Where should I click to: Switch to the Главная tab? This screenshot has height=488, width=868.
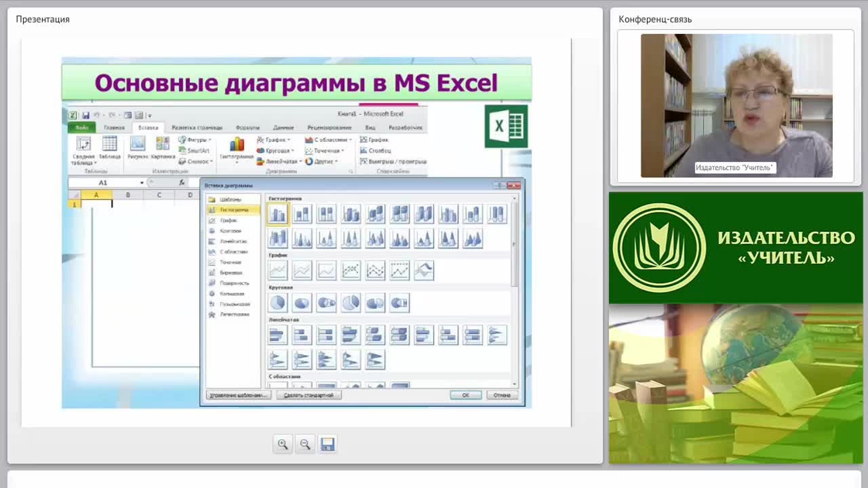tap(114, 127)
